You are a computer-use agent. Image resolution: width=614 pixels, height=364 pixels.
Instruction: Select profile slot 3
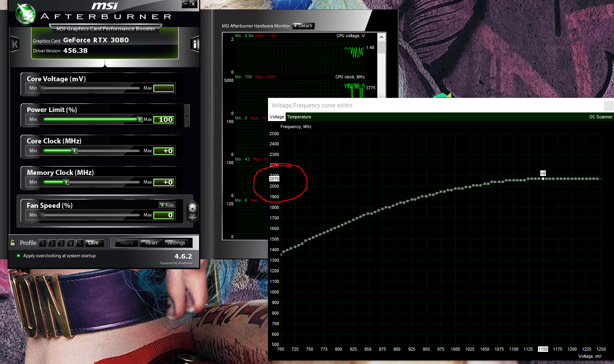pos(61,243)
